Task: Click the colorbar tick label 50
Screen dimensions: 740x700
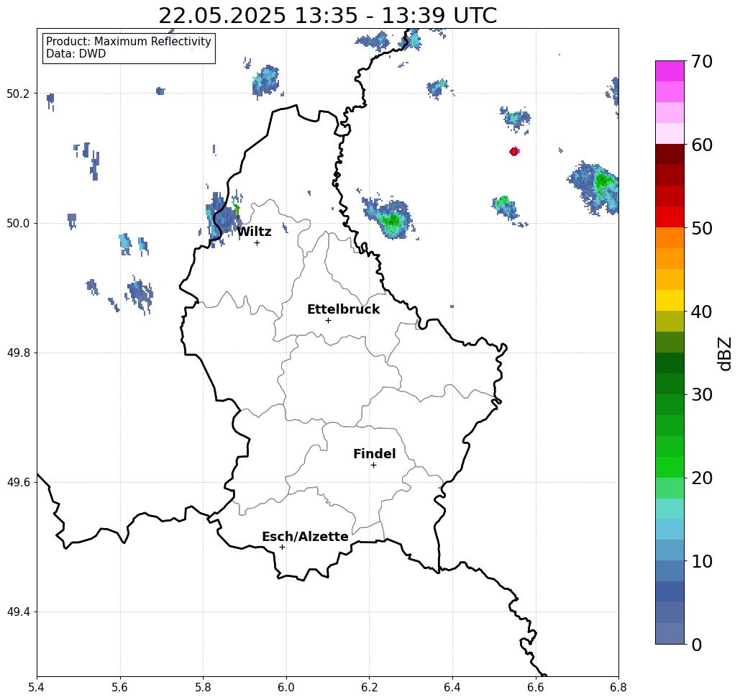Action: click(702, 228)
